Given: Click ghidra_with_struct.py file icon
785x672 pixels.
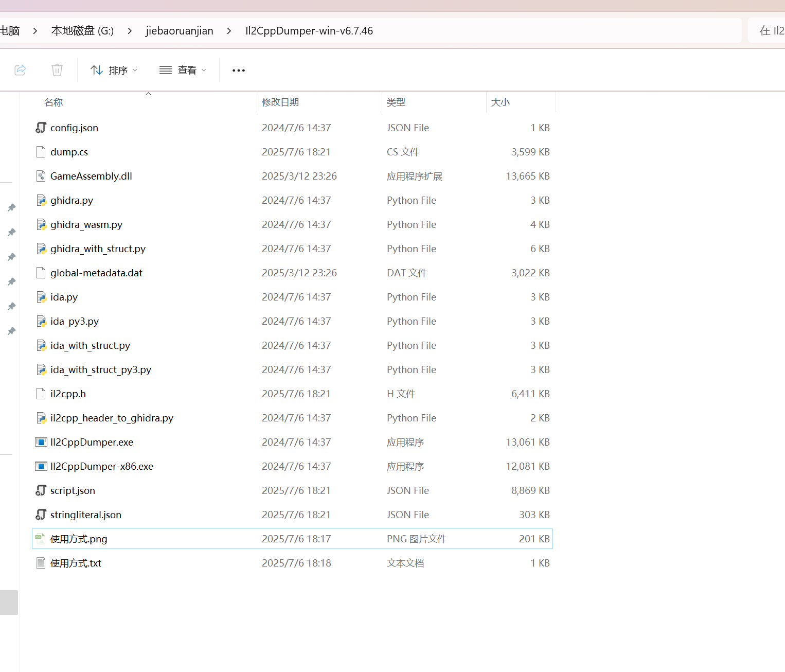Looking at the screenshot, I should click(x=41, y=249).
